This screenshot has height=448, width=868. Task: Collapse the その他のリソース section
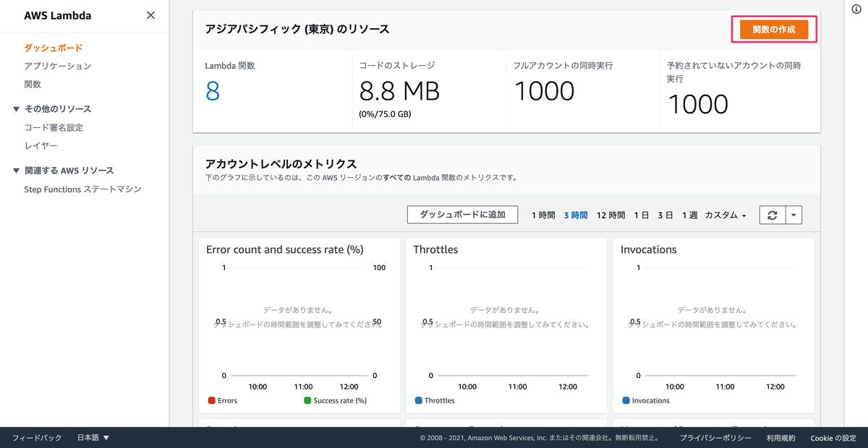tap(52, 109)
